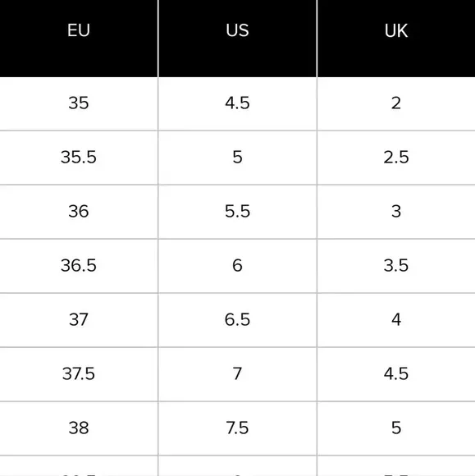
Task: Select the EU size 37 cell
Action: tap(79, 320)
